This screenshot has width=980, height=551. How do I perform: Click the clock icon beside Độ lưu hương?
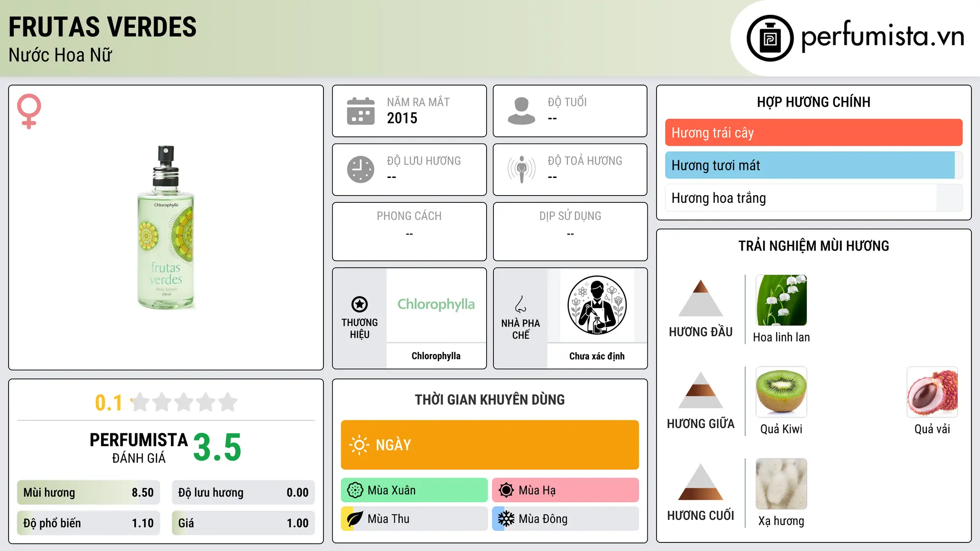tap(361, 169)
